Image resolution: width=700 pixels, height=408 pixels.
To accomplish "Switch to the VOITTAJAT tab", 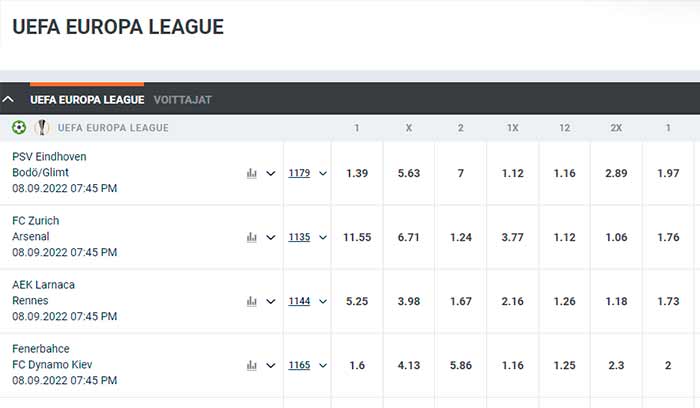I will [183, 100].
